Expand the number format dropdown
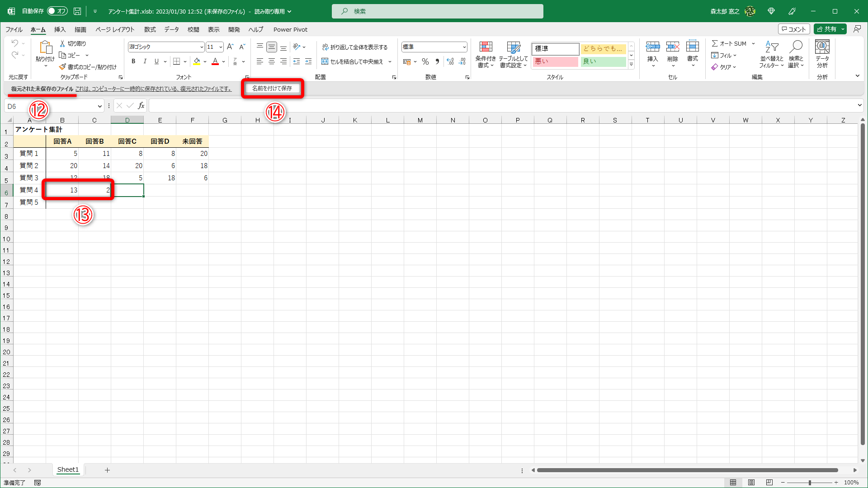The image size is (868, 488). pos(464,47)
